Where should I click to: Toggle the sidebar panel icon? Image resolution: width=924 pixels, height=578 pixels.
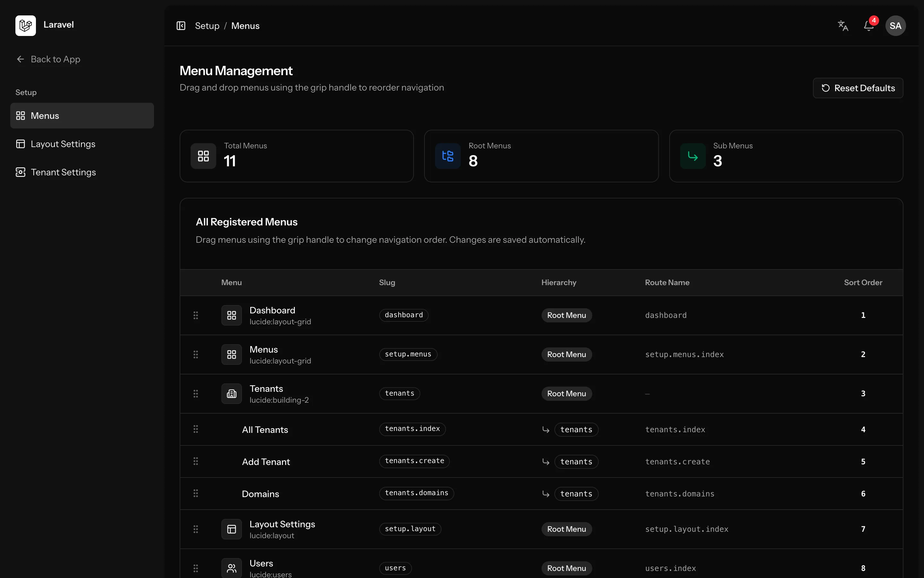click(181, 26)
